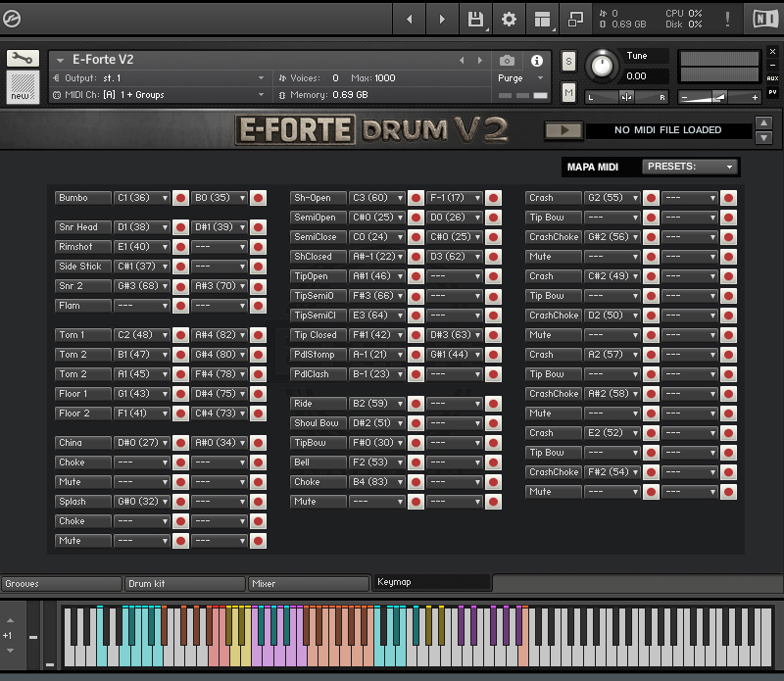Toggle the AUX sends button
The height and width of the screenshot is (681, 784).
click(x=772, y=78)
